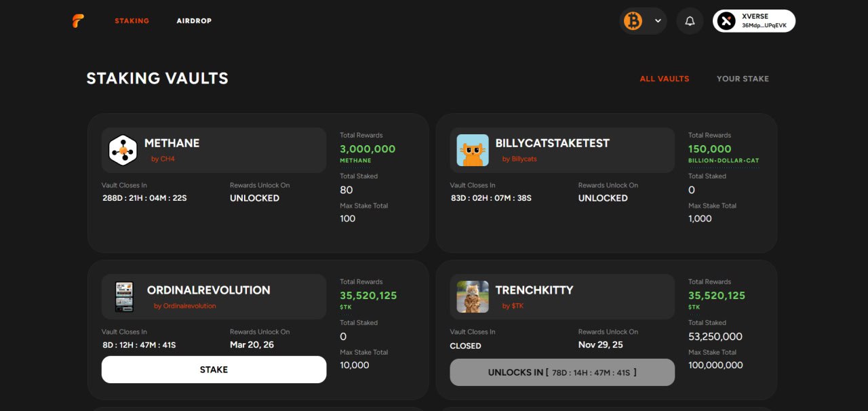Image resolution: width=868 pixels, height=411 pixels.
Task: Click Trenchkitty's 35,520,125 rewards value
Action: pyautogui.click(x=717, y=295)
